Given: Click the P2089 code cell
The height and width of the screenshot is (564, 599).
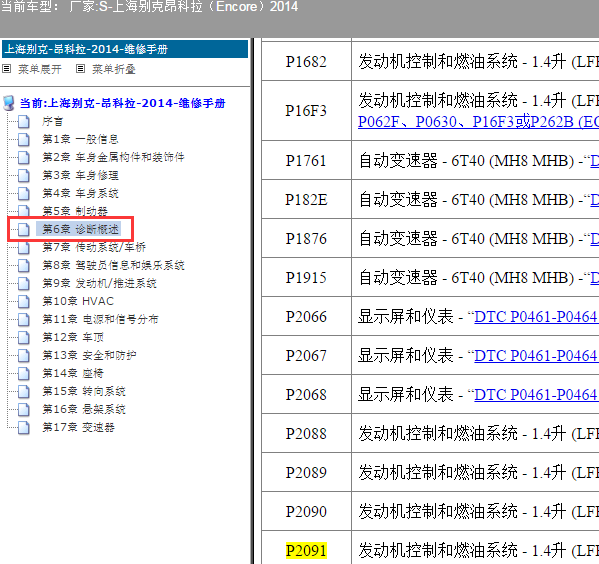Looking at the screenshot, I should [306, 473].
